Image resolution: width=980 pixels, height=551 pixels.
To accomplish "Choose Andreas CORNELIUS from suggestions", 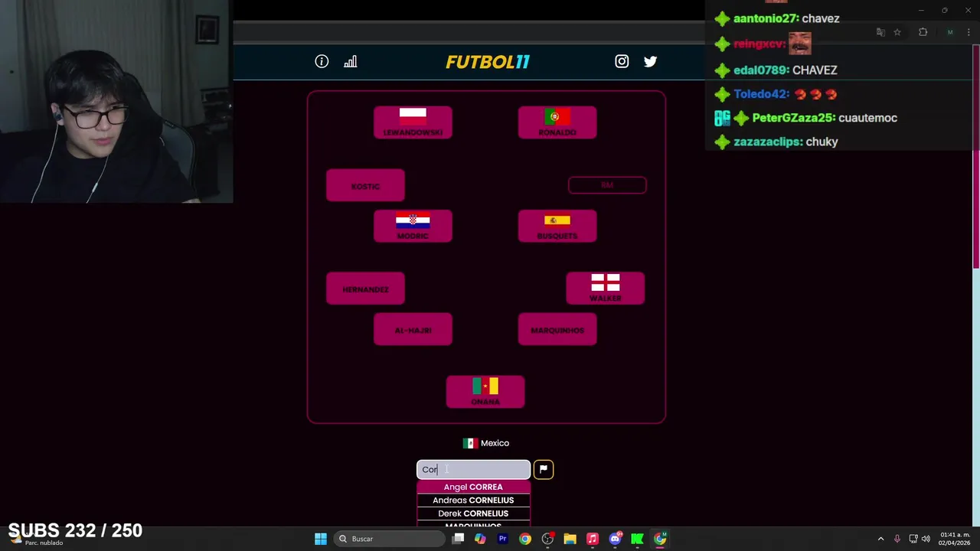I will click(x=473, y=500).
